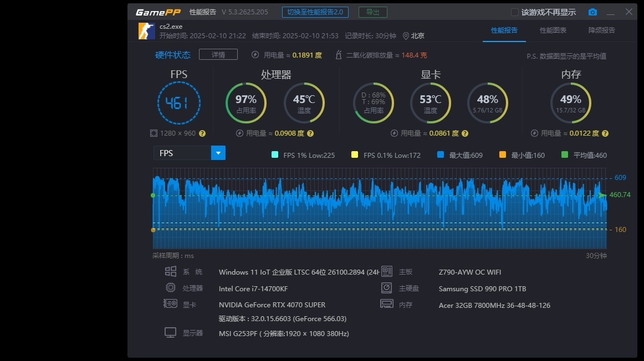Click the RAM 49% usage gauge

571,103
